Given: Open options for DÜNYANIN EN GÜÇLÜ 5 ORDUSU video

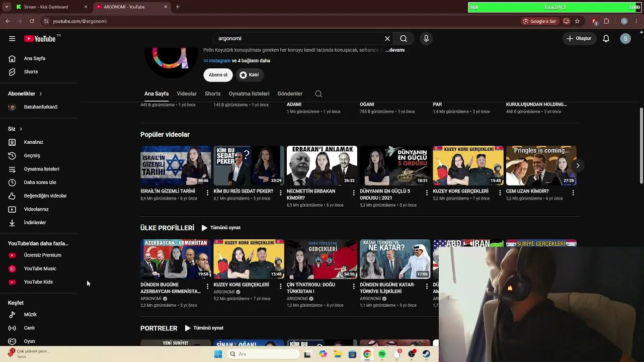Looking at the screenshot, I should 427,193.
